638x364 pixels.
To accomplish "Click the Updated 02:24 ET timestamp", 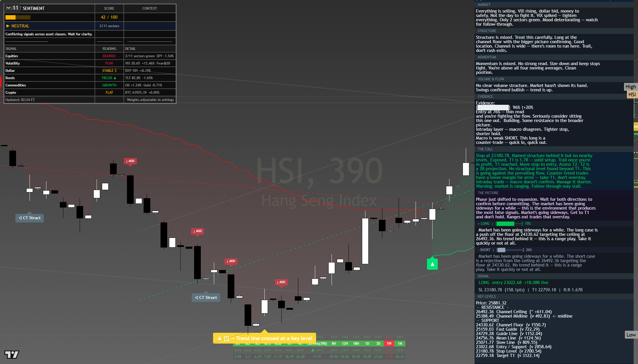I will coord(20,100).
